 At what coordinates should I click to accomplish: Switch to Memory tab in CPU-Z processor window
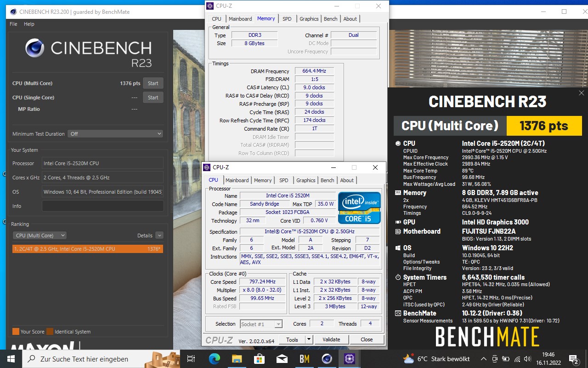[x=263, y=180]
